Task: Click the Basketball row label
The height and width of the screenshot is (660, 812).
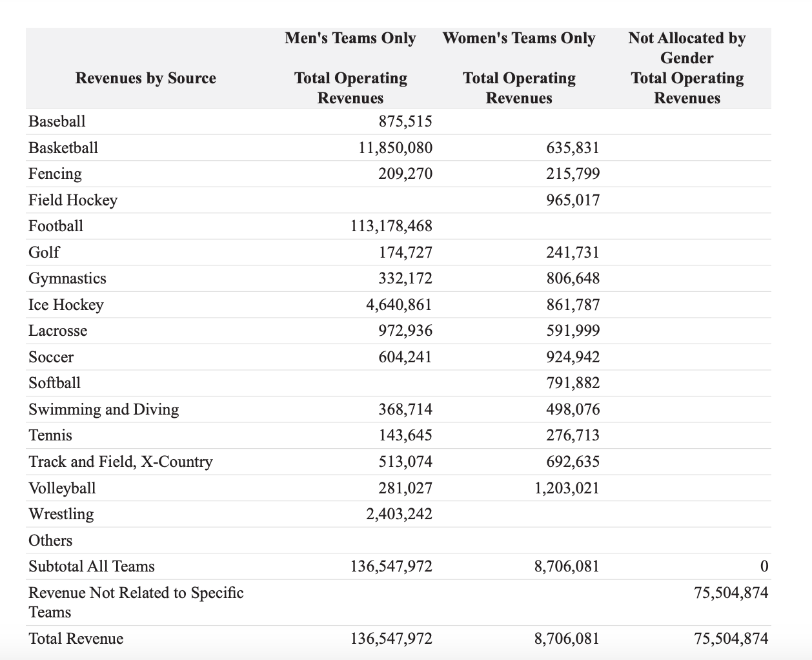Action: [63, 148]
